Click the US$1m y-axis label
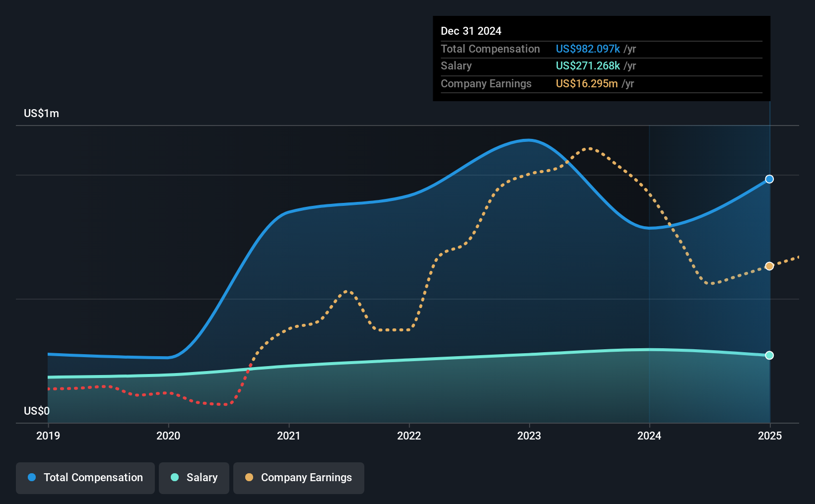The height and width of the screenshot is (504, 815). (x=41, y=114)
